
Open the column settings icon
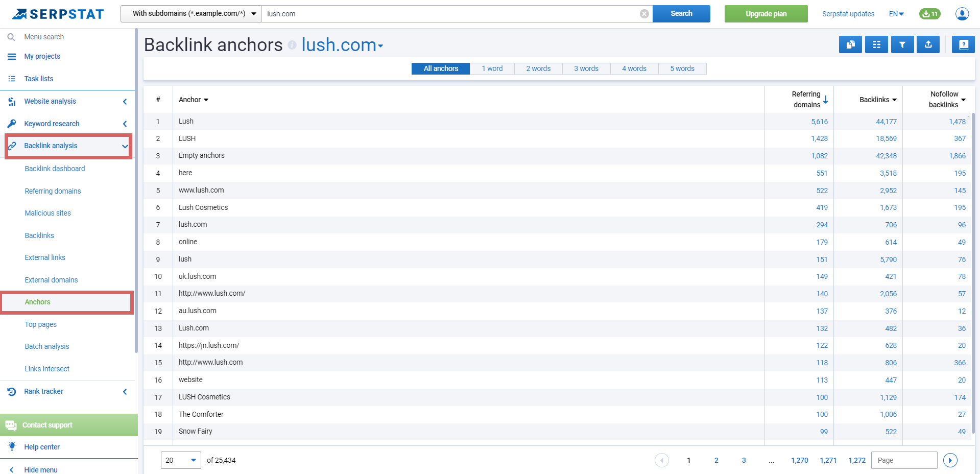tap(876, 44)
